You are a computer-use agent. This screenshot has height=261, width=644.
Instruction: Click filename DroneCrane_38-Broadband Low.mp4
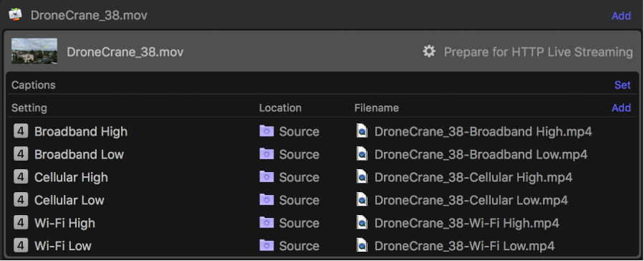click(481, 155)
